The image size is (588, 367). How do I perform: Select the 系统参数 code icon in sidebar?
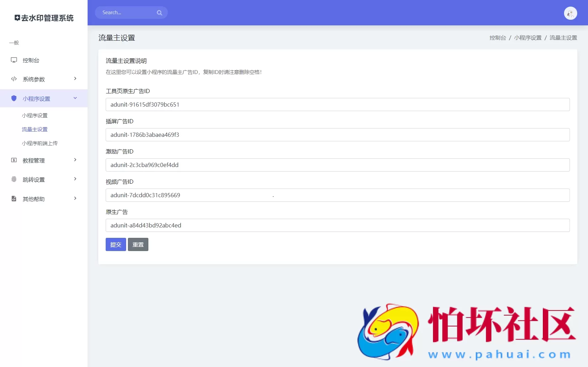click(14, 79)
